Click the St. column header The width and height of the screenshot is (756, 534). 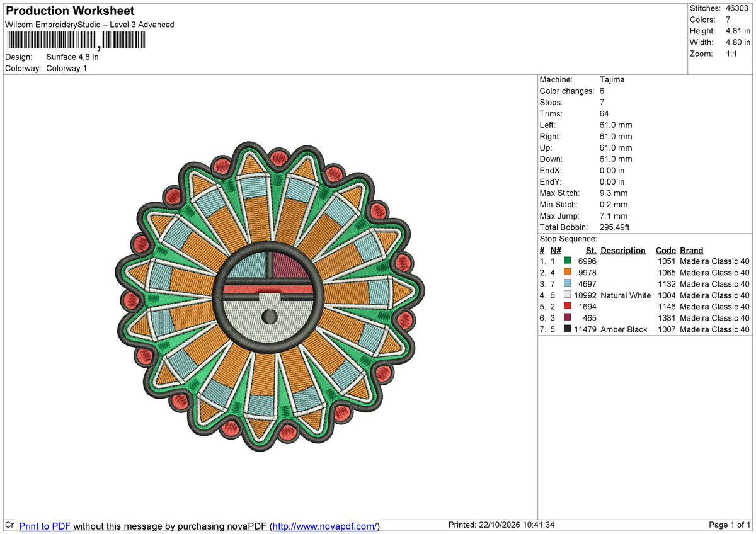pos(591,250)
